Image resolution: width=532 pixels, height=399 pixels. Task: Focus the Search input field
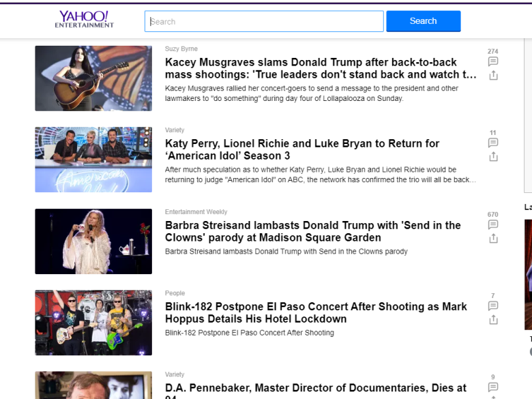264,21
